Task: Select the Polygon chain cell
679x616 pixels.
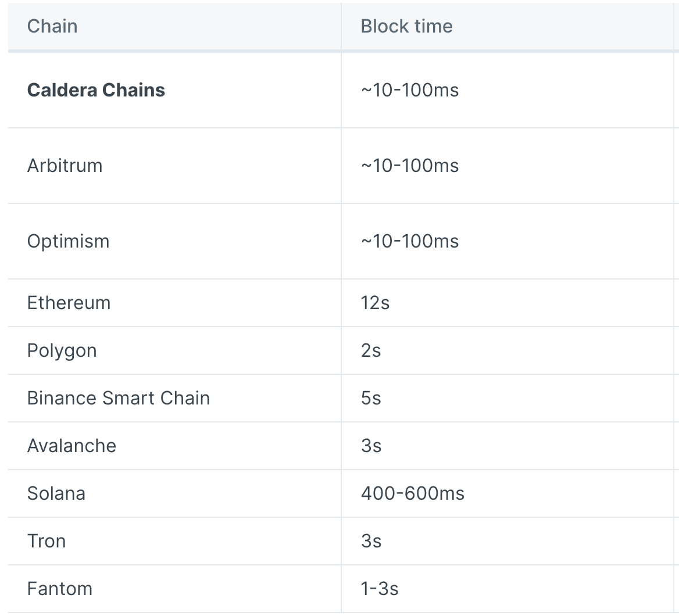Action: pos(174,350)
